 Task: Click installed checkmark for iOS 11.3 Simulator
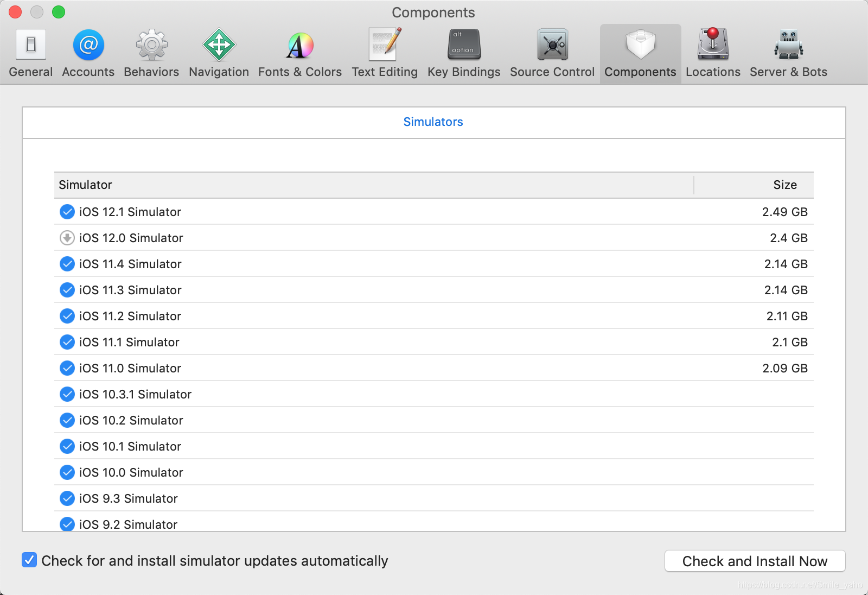67,290
